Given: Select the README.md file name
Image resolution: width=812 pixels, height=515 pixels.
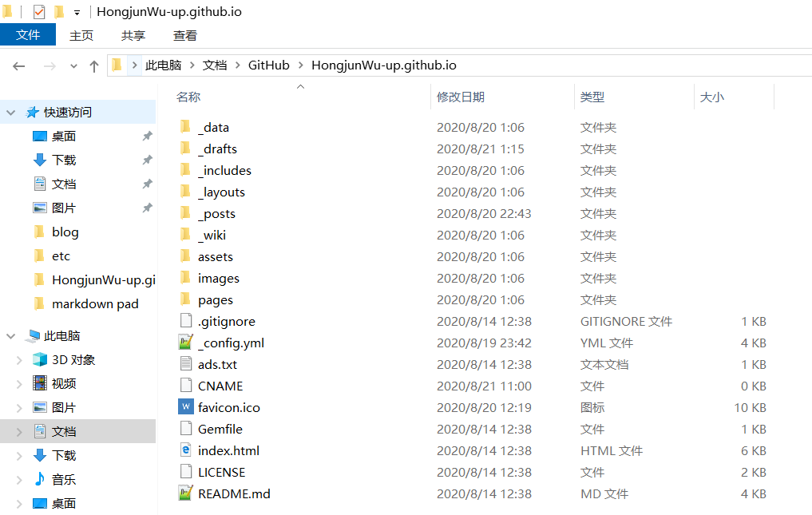Looking at the screenshot, I should [x=234, y=493].
